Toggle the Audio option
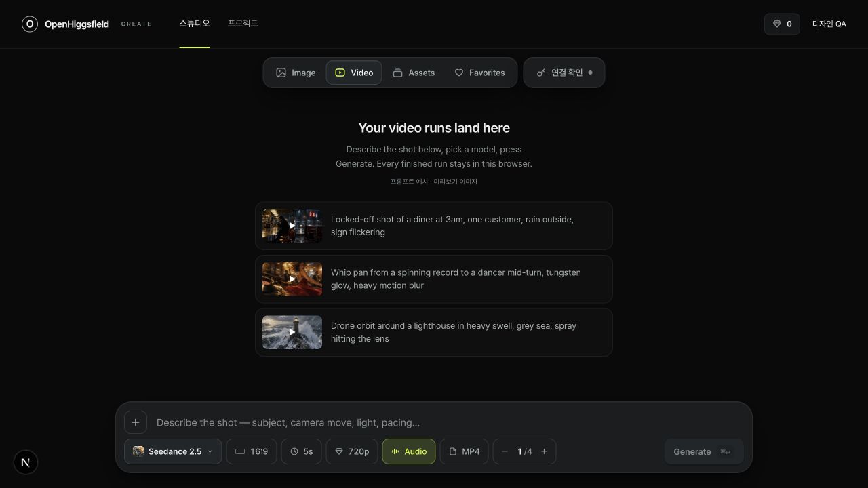 pyautogui.click(x=409, y=451)
